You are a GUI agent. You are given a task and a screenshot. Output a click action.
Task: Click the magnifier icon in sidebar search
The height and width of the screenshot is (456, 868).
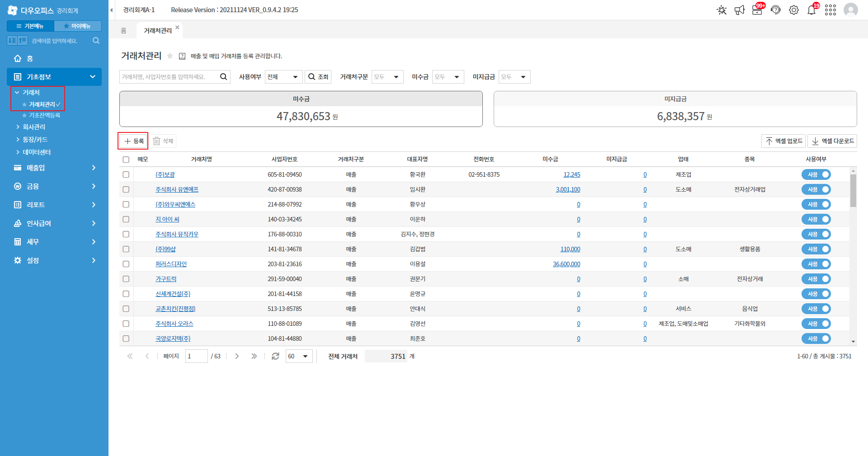click(96, 41)
